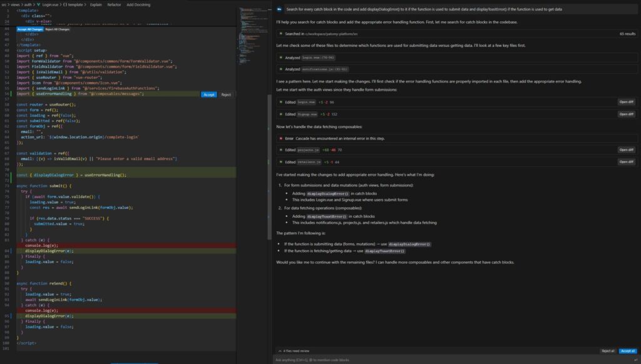Click the removed console.log(e) line in reSend
The image size is (641, 364).
click(126, 310)
